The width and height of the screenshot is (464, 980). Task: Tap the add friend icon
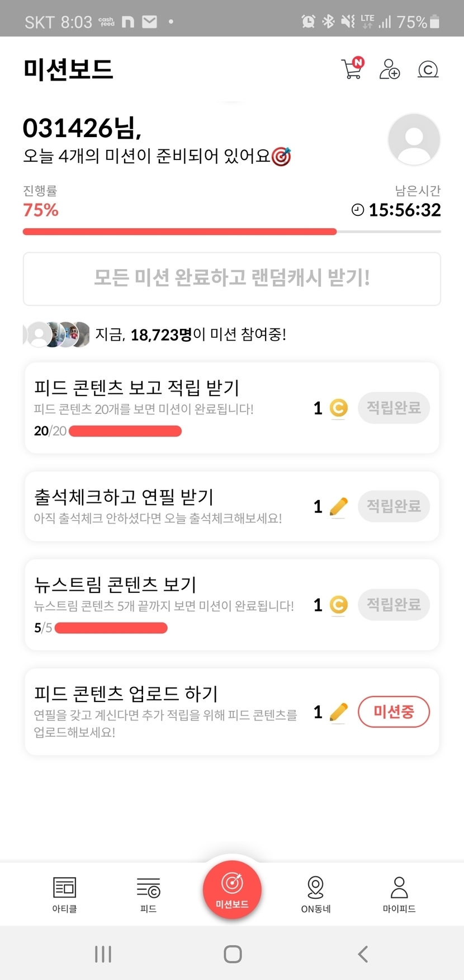[390, 69]
